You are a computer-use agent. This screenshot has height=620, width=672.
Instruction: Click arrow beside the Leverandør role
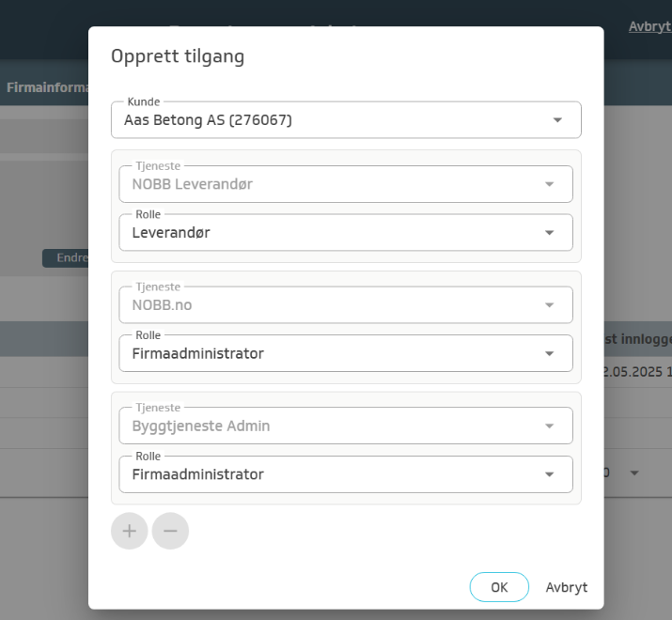[x=550, y=233]
